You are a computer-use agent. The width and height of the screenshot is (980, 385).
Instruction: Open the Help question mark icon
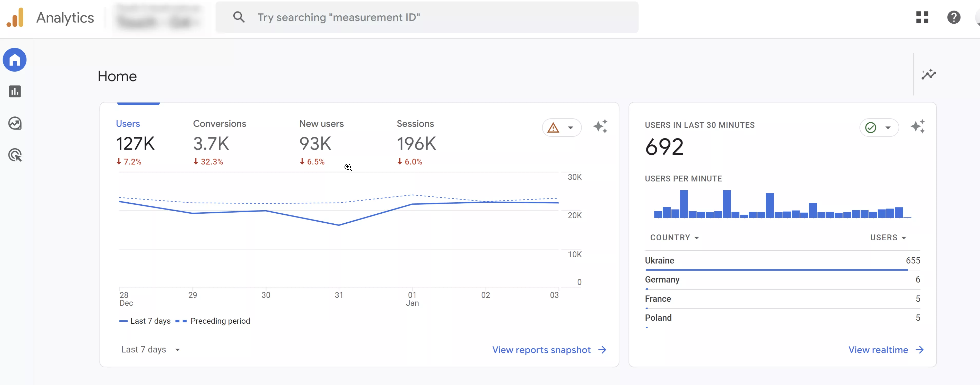[954, 17]
